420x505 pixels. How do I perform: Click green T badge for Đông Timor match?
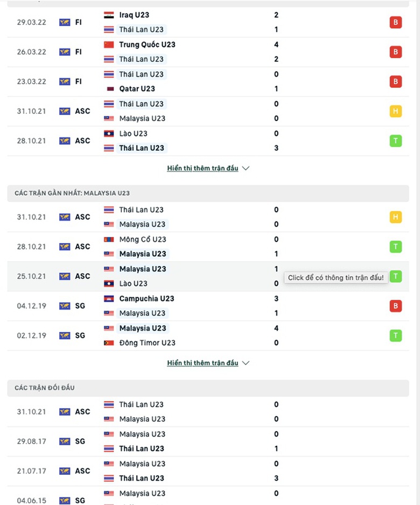(396, 336)
